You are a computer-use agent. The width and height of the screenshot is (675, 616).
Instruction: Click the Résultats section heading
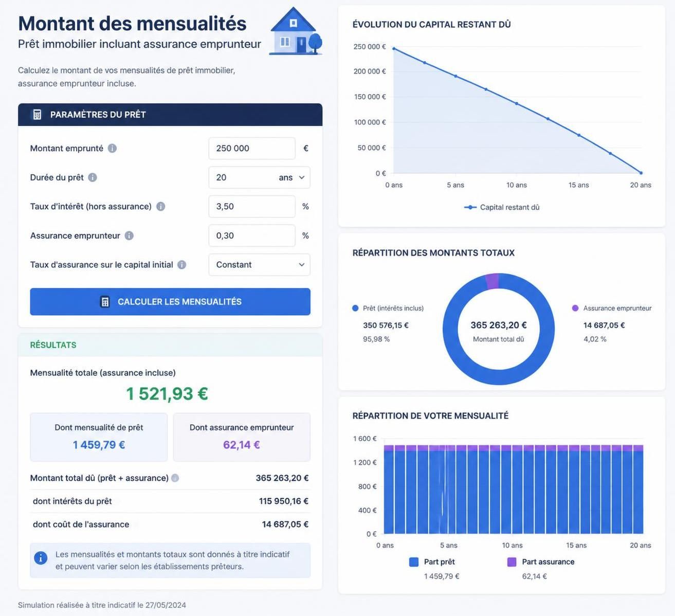[53, 345]
